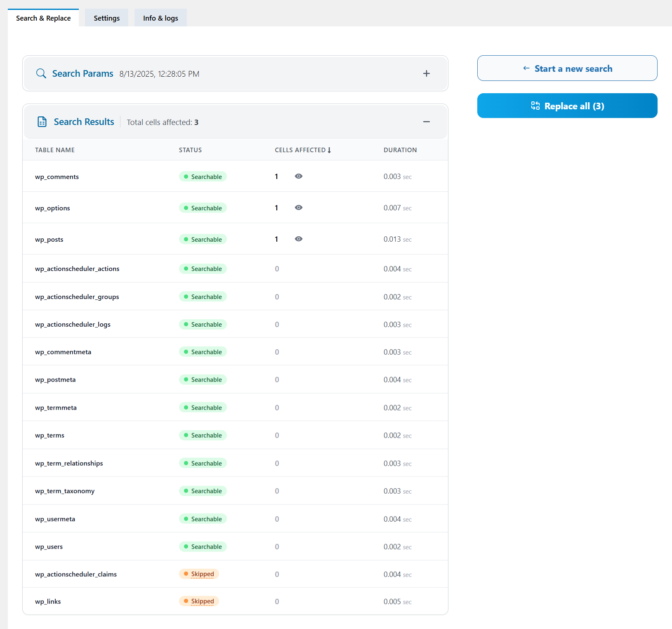The height and width of the screenshot is (629, 672).
Task: Open the Info & logs tab
Action: pos(160,18)
